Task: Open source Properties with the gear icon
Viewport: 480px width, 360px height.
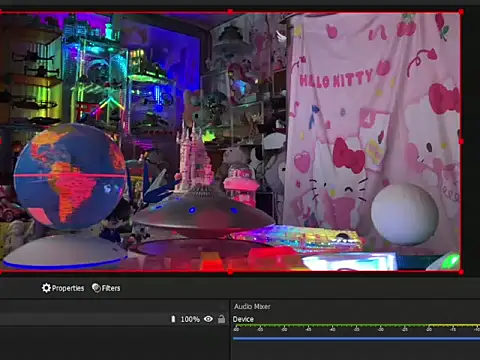Action: click(x=63, y=288)
